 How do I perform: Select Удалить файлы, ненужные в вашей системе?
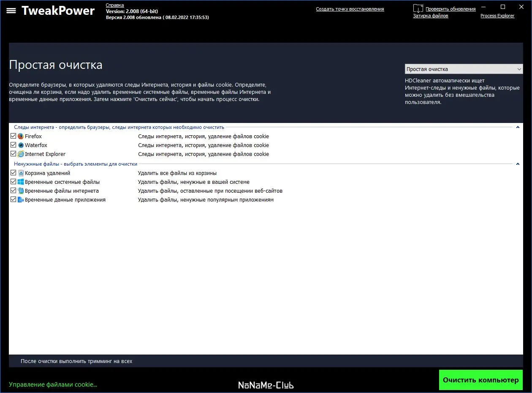click(194, 182)
